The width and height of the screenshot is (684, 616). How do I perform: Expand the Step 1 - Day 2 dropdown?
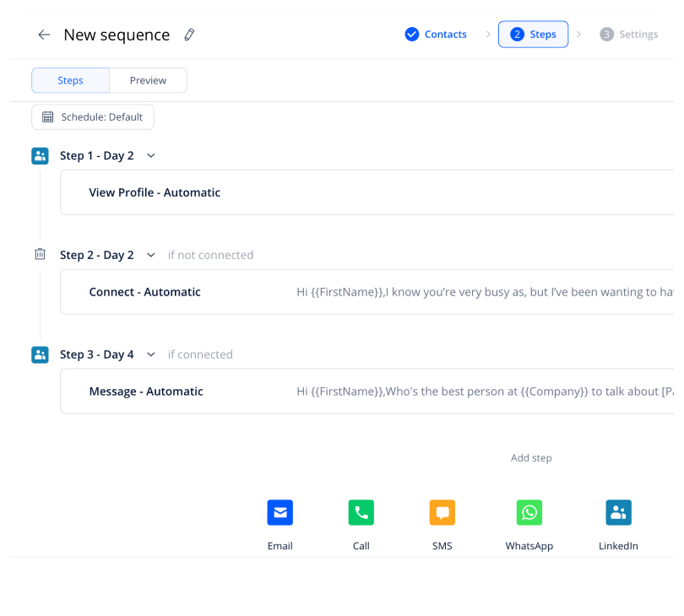pos(151,156)
